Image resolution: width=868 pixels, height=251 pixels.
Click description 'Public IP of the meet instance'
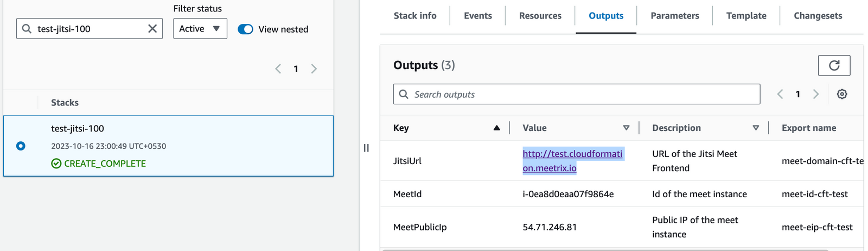(695, 227)
